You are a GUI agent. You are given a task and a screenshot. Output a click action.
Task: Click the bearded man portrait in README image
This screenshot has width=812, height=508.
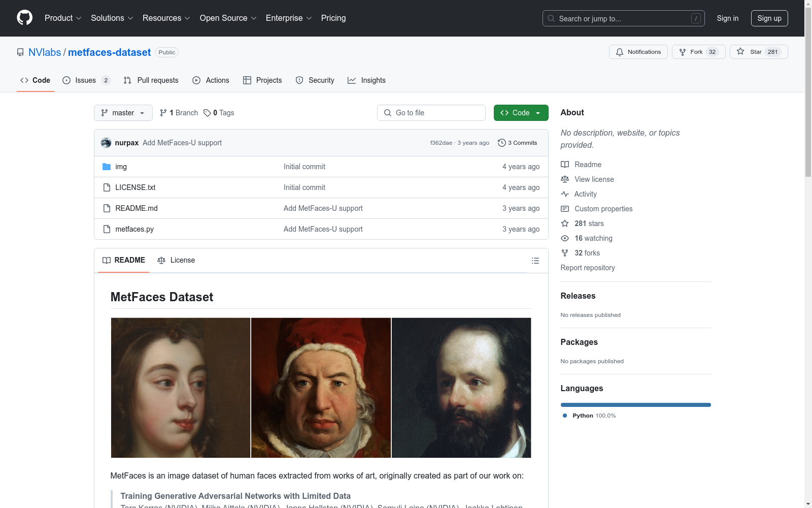click(x=461, y=388)
